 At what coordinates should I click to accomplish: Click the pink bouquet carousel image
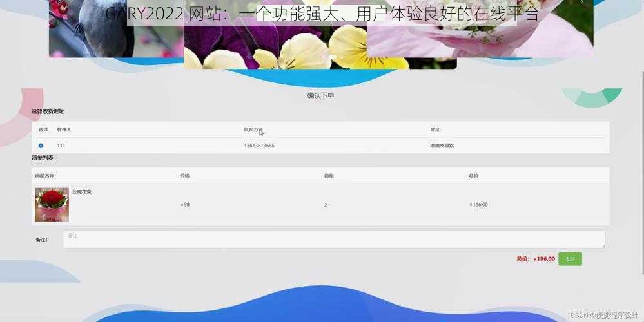pos(480,29)
